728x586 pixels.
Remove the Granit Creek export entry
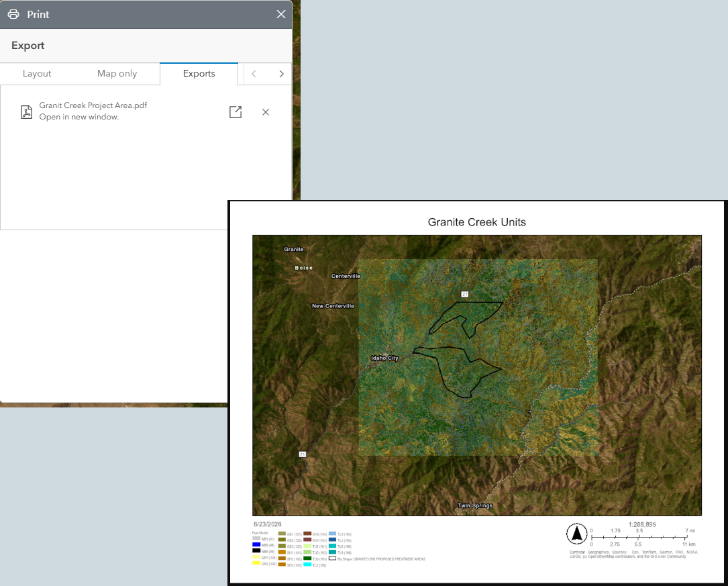pyautogui.click(x=266, y=112)
